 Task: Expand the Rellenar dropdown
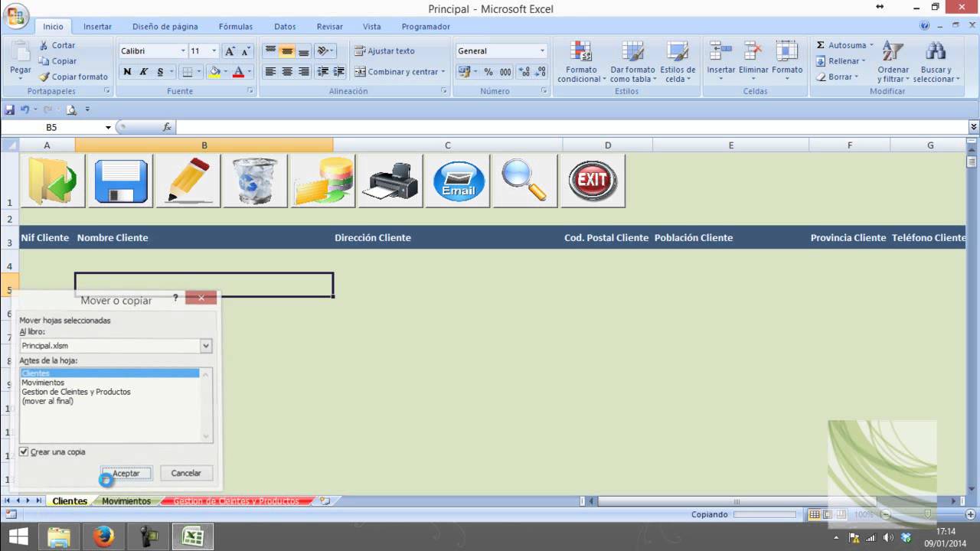[x=864, y=61]
